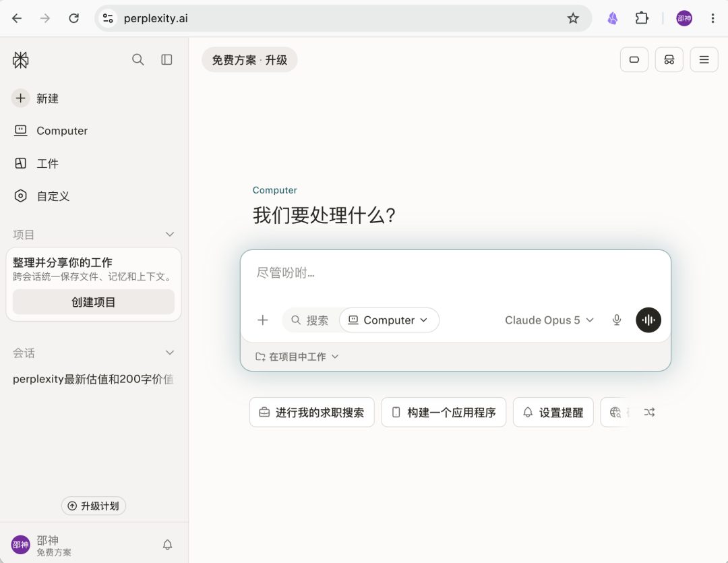Open the browser extensions puzzle icon

coord(642,18)
